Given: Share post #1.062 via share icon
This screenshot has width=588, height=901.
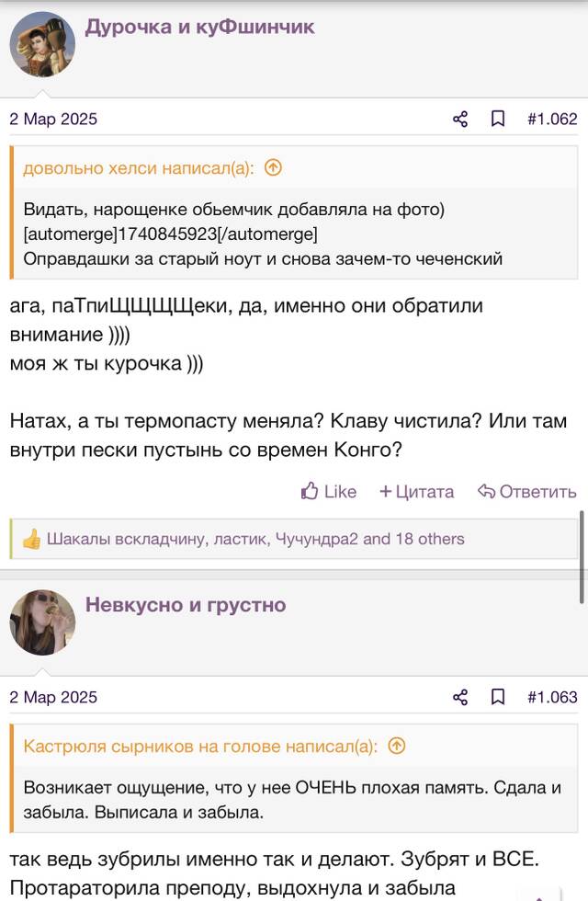Looking at the screenshot, I should coord(460,119).
